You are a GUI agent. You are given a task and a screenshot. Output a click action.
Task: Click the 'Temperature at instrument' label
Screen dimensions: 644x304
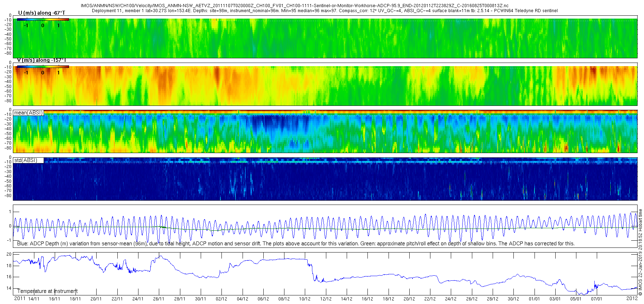point(47,291)
